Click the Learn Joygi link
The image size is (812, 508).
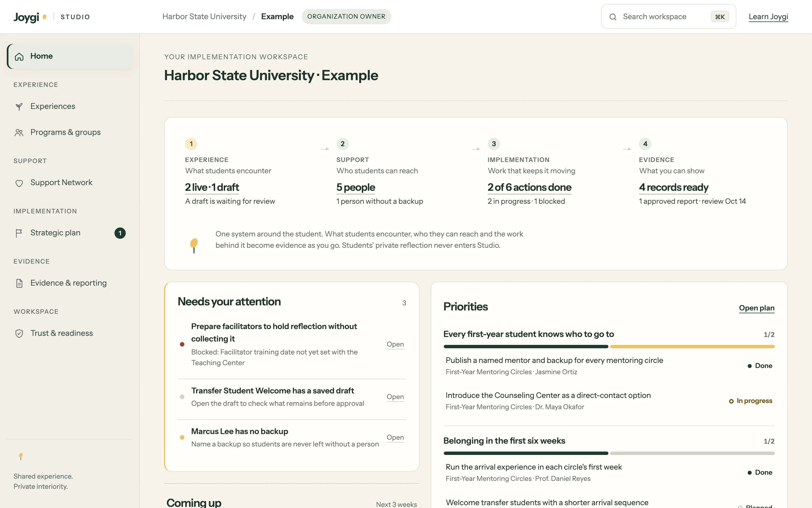[768, 17]
